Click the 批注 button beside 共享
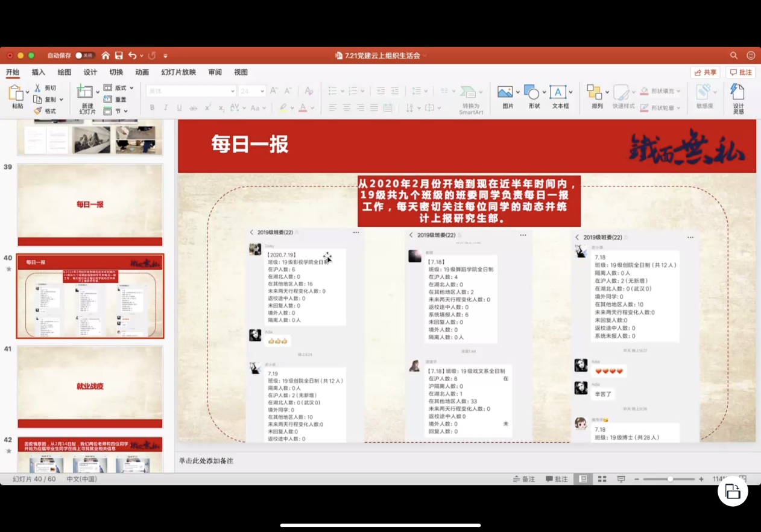This screenshot has width=761, height=532. point(740,72)
